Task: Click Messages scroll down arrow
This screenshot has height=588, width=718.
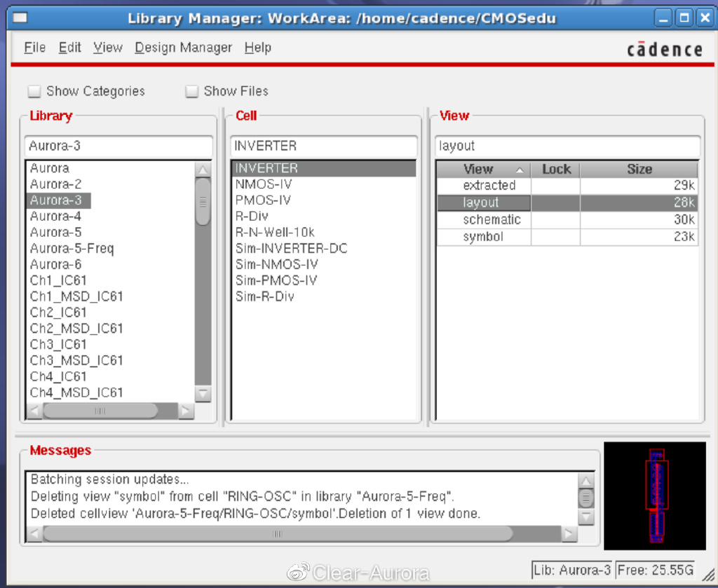Action: click(x=586, y=517)
